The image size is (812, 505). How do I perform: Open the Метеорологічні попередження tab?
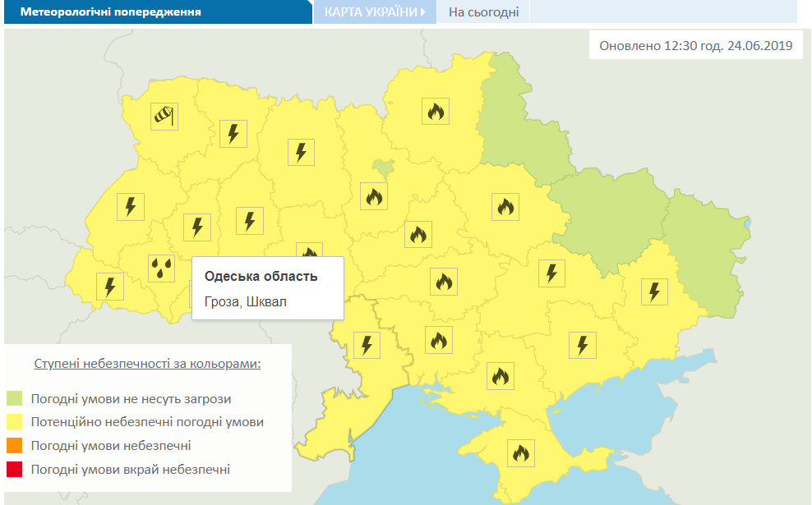click(x=158, y=11)
